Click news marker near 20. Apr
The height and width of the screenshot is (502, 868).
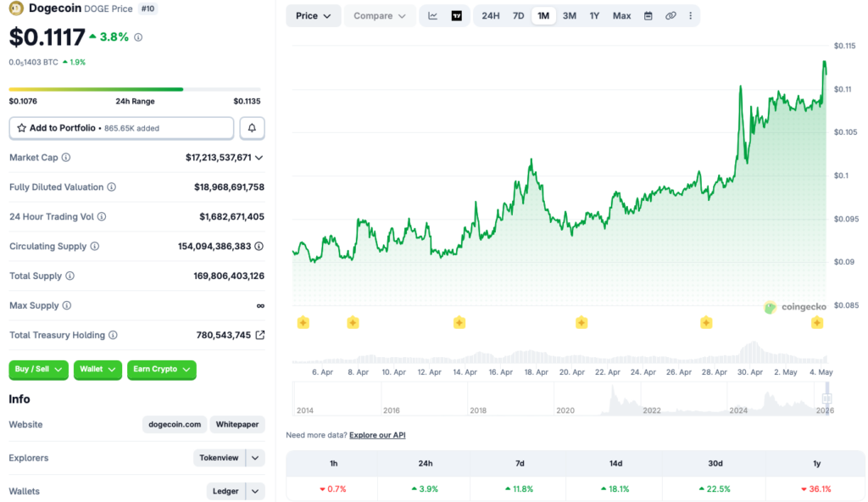click(581, 322)
